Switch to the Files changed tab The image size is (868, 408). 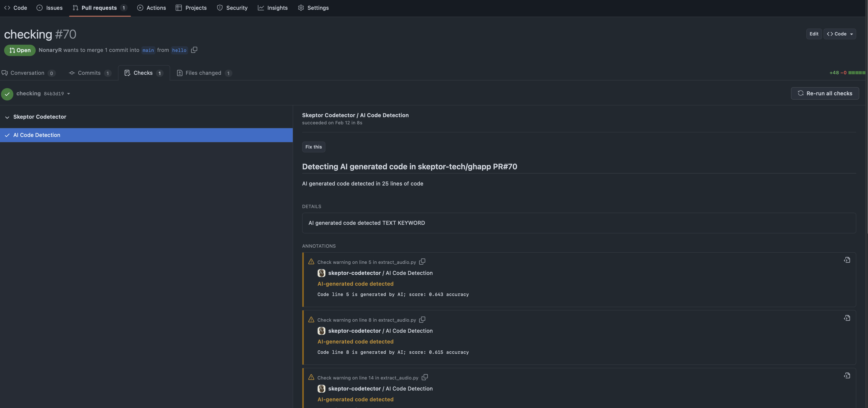click(x=204, y=73)
